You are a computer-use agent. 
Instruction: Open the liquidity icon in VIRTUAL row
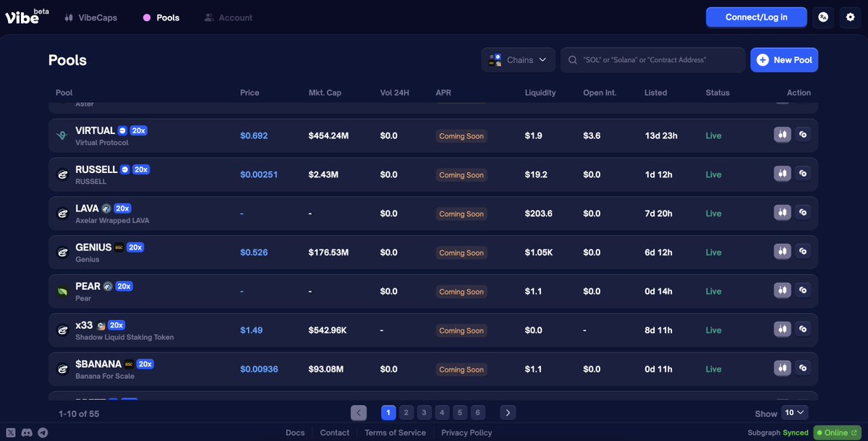click(802, 135)
